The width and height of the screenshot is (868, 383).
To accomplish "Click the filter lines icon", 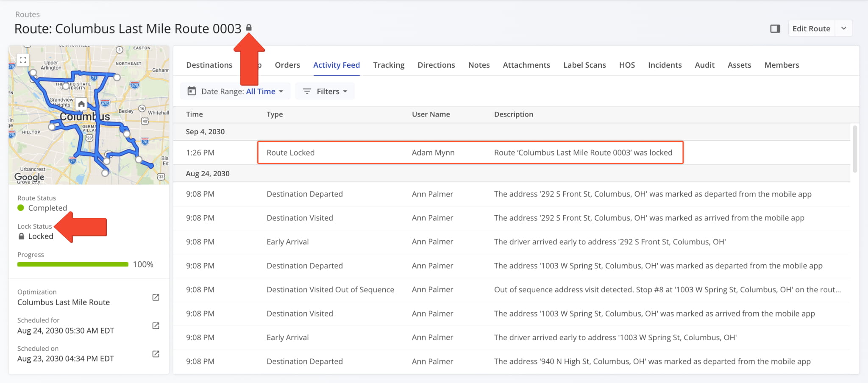I will (307, 91).
